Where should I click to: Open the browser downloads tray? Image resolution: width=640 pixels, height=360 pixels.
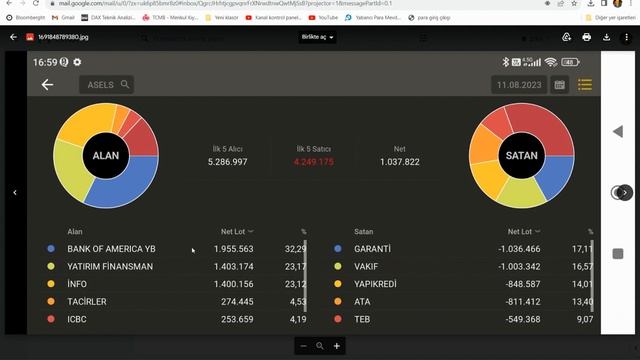tap(591, 3)
